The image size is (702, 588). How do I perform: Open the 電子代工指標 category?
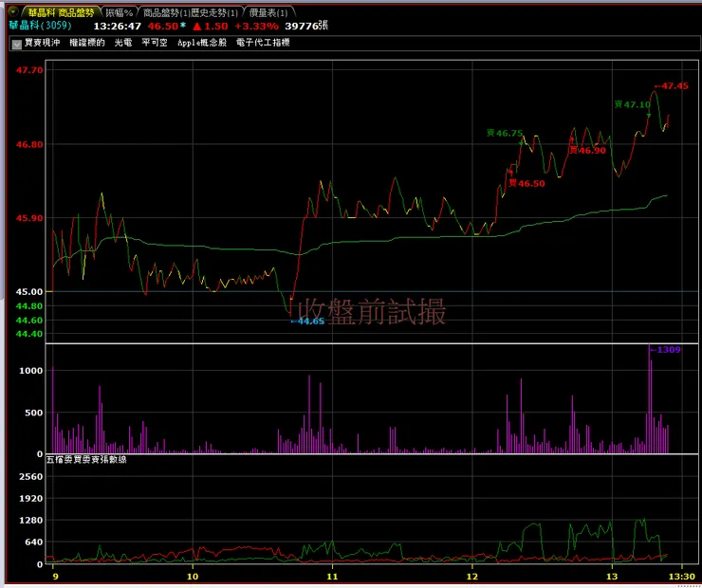[263, 43]
